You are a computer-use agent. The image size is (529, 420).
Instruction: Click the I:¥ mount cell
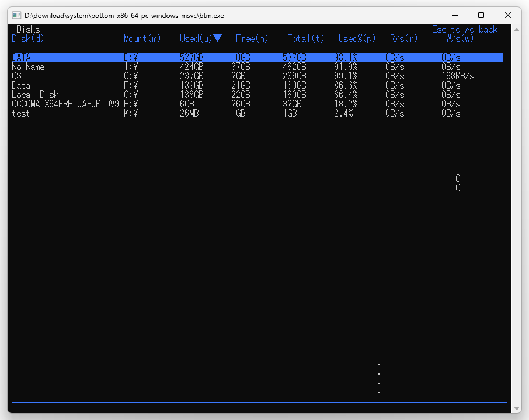click(x=131, y=66)
